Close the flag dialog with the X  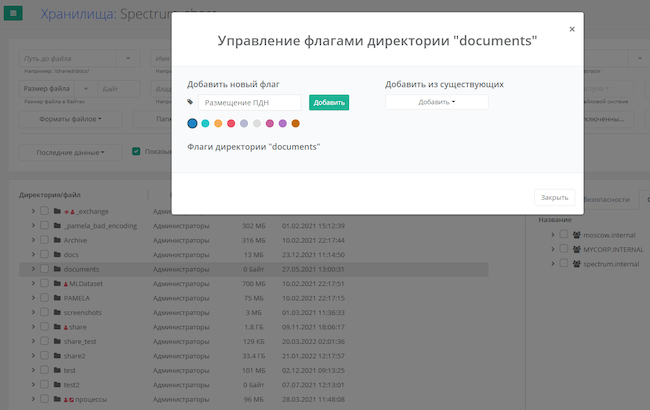coord(572,29)
